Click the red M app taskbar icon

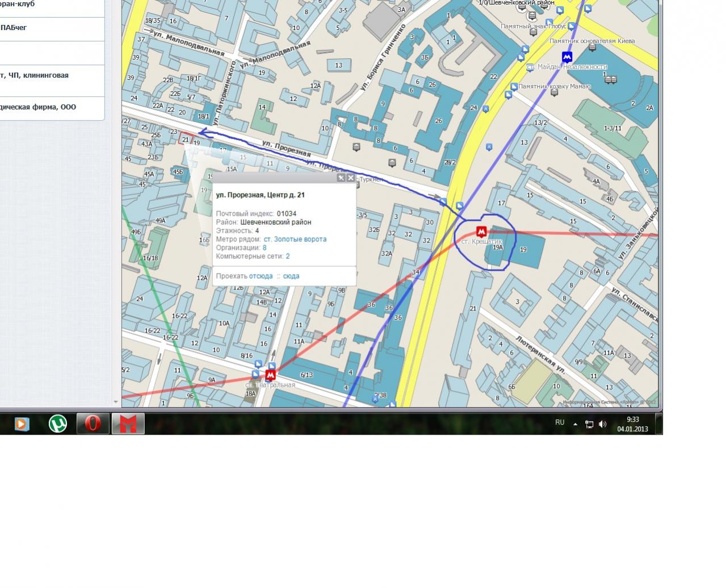click(x=128, y=423)
